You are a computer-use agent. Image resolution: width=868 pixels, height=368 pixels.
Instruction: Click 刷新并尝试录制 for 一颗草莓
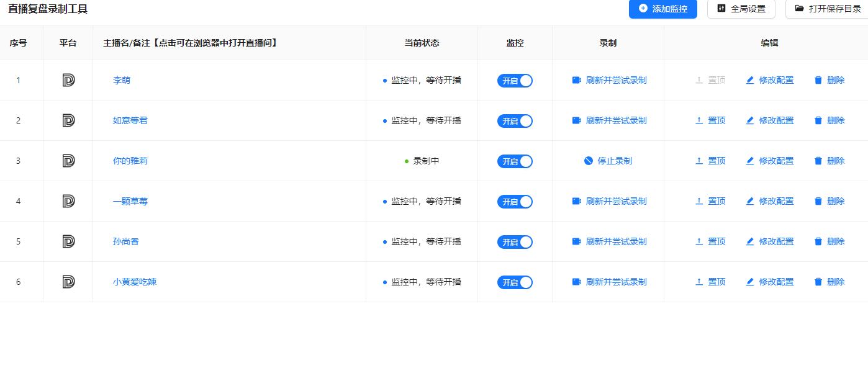pos(616,201)
